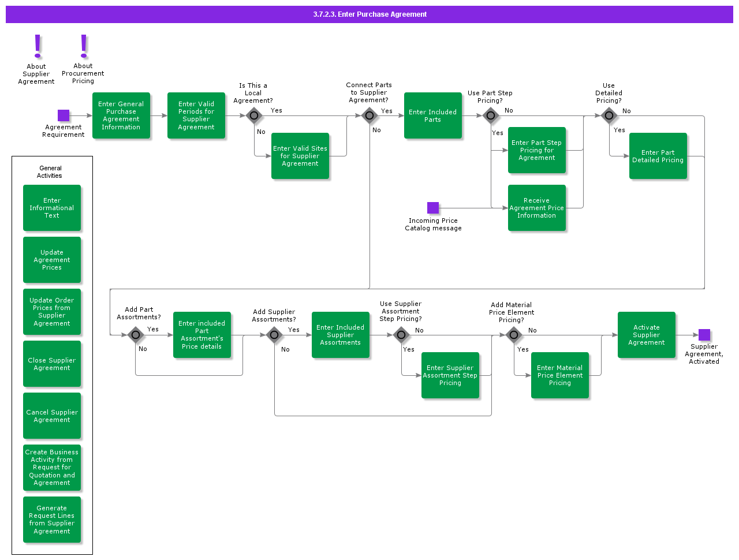This screenshot has width=739, height=560.
Task: Open Enter Valid Sites for Supplier Agreement
Action: point(300,156)
